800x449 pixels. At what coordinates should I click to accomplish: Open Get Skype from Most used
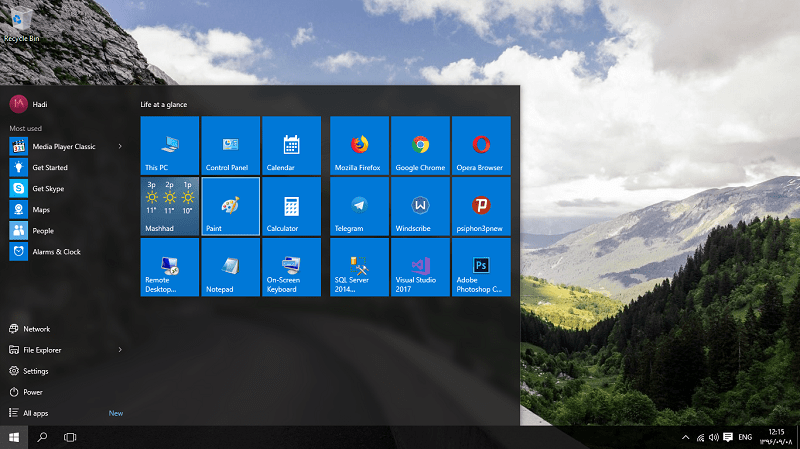coord(64,189)
